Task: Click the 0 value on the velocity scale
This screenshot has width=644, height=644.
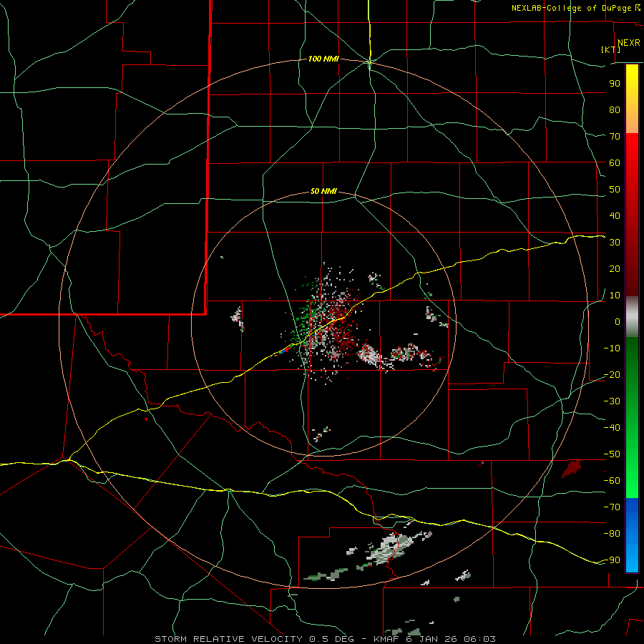Action: point(618,322)
